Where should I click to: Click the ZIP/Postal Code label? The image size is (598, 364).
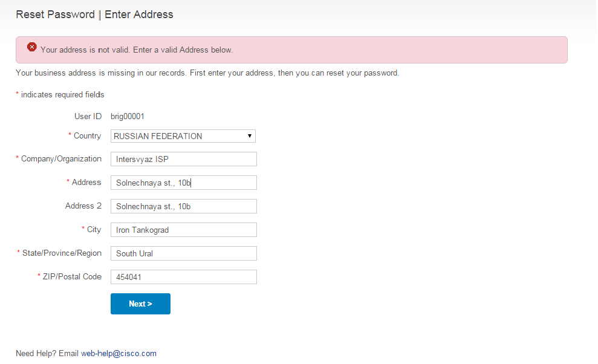[72, 276]
